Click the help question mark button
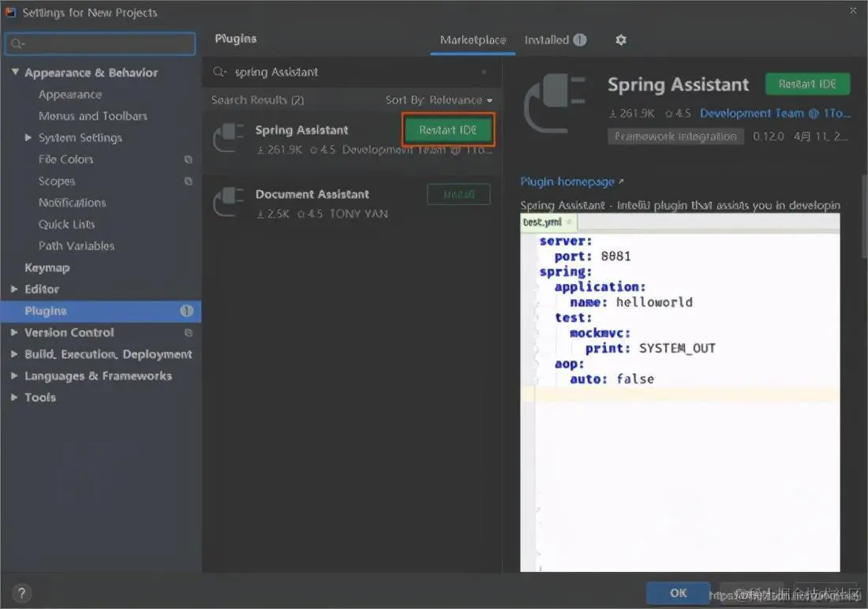868x609 pixels. tap(21, 593)
